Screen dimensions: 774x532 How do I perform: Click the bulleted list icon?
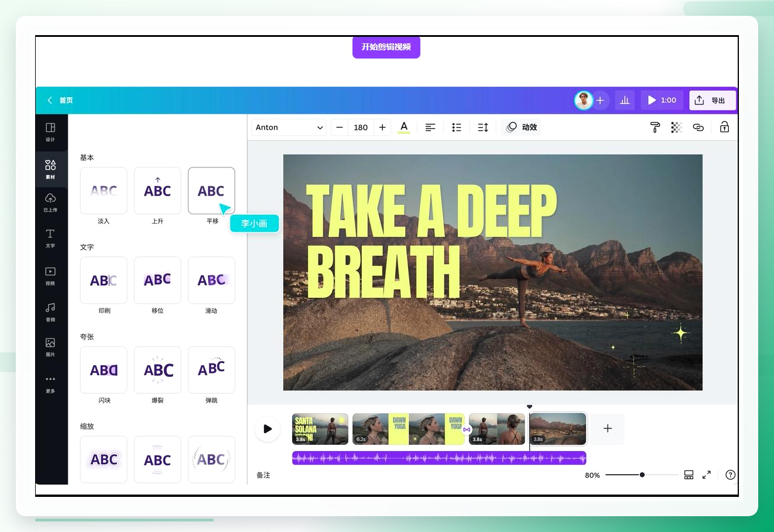457,127
